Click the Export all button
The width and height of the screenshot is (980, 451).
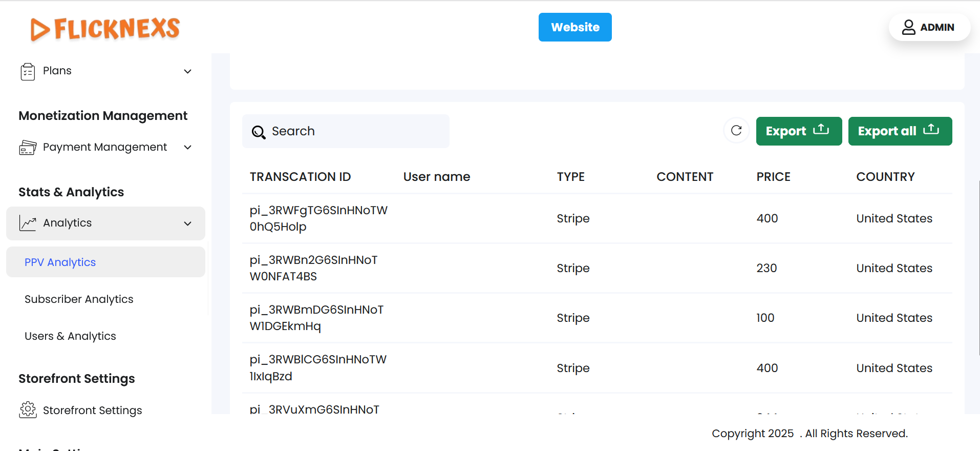pos(900,131)
